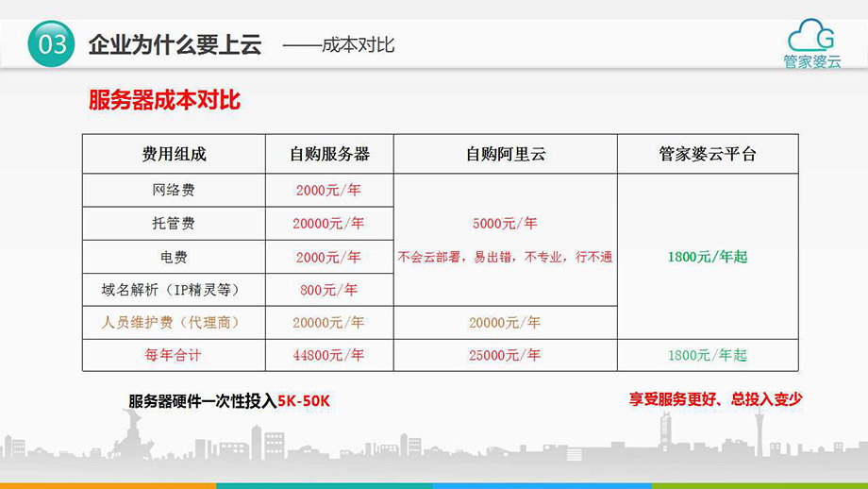Viewport: 868px width, 489px height.
Task: Click the 域名解析（IP精灵等） row label
Action: pos(171,290)
